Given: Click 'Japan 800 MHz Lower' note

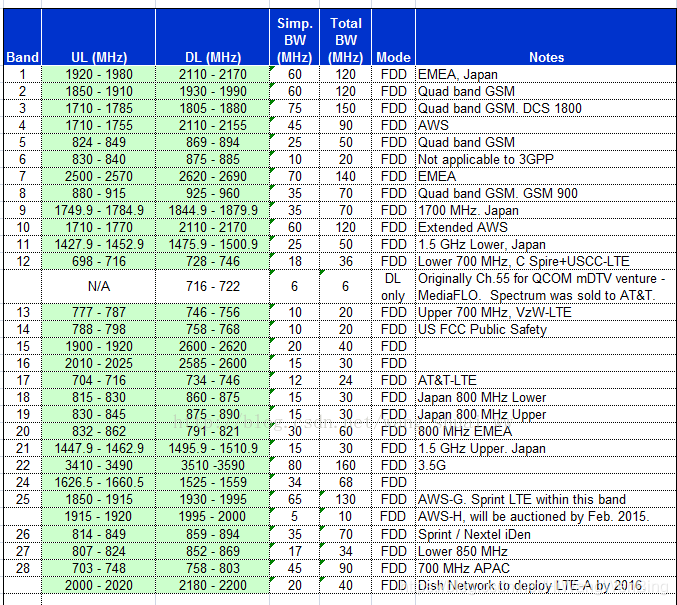Looking at the screenshot, I should pos(546,397).
